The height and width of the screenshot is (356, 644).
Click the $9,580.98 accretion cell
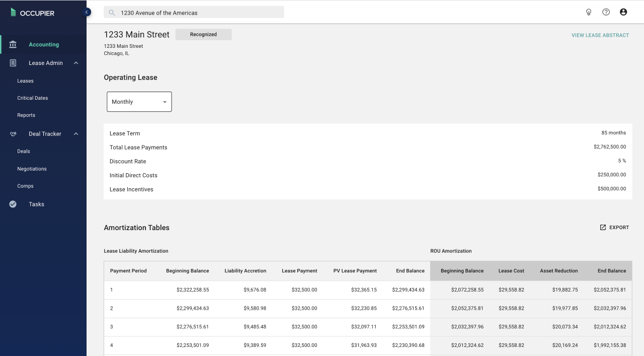(x=255, y=308)
